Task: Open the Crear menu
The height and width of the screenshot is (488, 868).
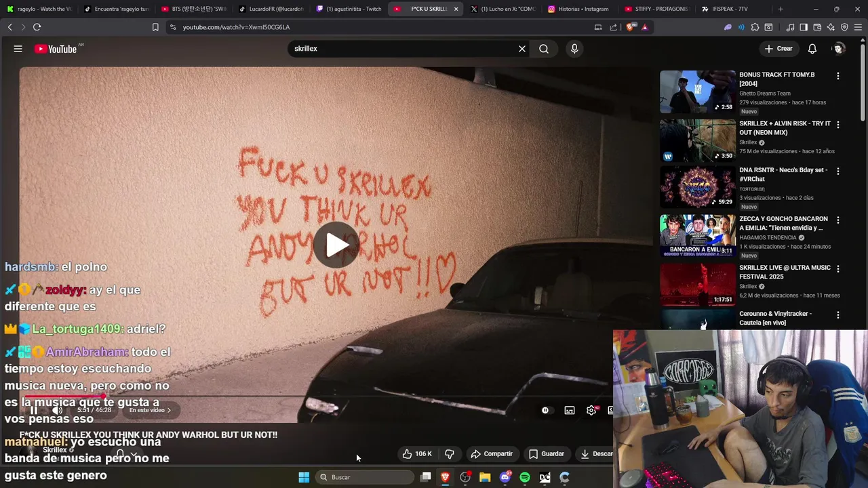Action: pyautogui.click(x=778, y=49)
